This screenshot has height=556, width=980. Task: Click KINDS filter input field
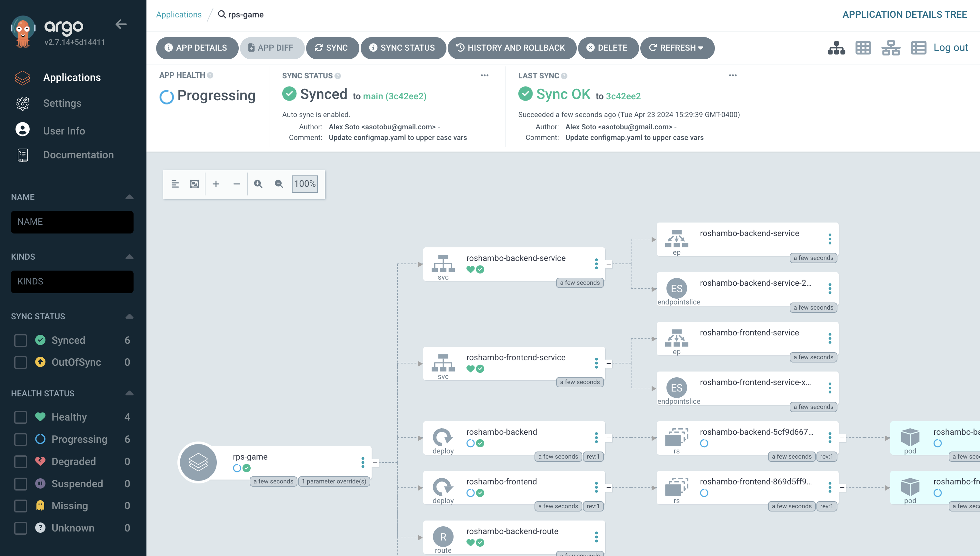72,282
